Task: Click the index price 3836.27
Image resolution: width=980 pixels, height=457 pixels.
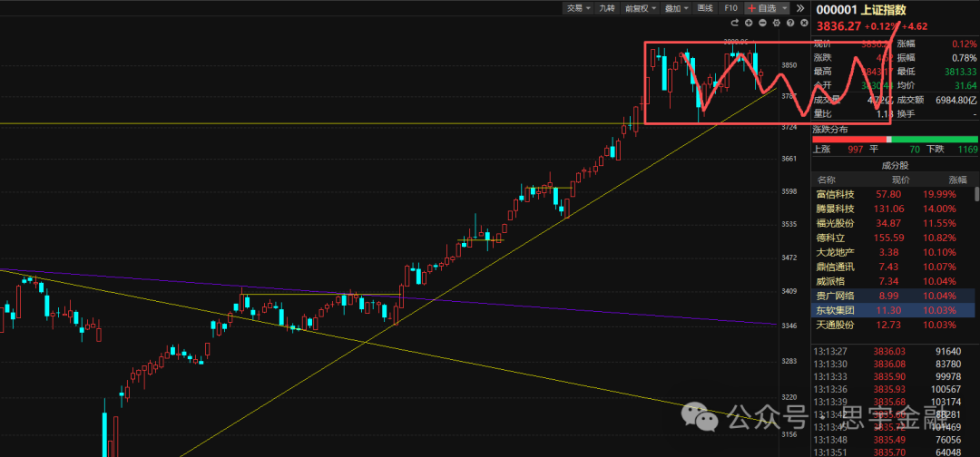Action: click(x=838, y=26)
